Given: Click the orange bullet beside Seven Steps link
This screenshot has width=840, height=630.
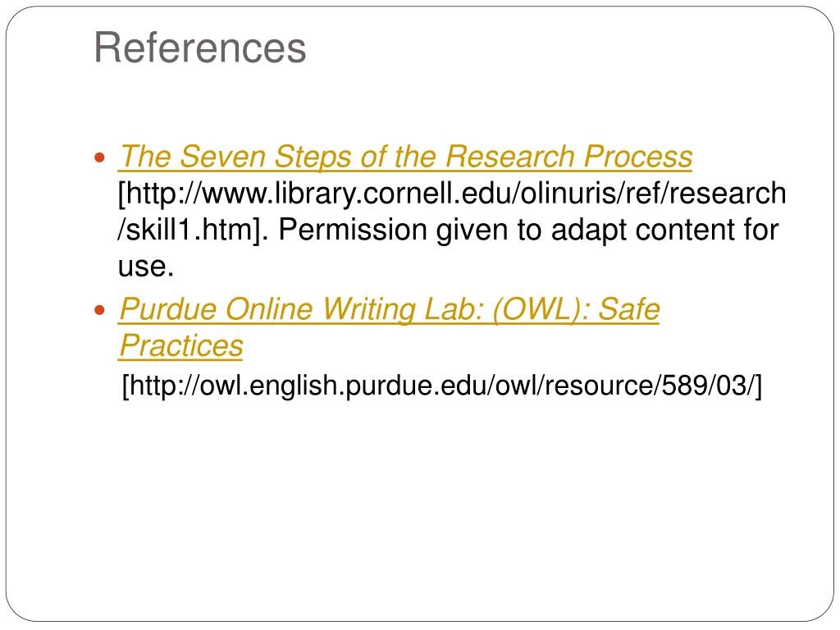Looking at the screenshot, I should point(99,157).
